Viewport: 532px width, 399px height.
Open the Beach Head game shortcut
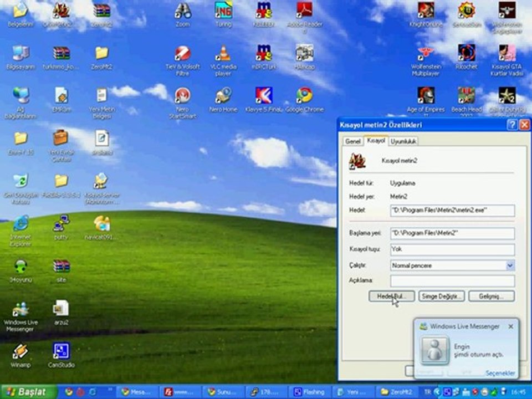tap(466, 95)
